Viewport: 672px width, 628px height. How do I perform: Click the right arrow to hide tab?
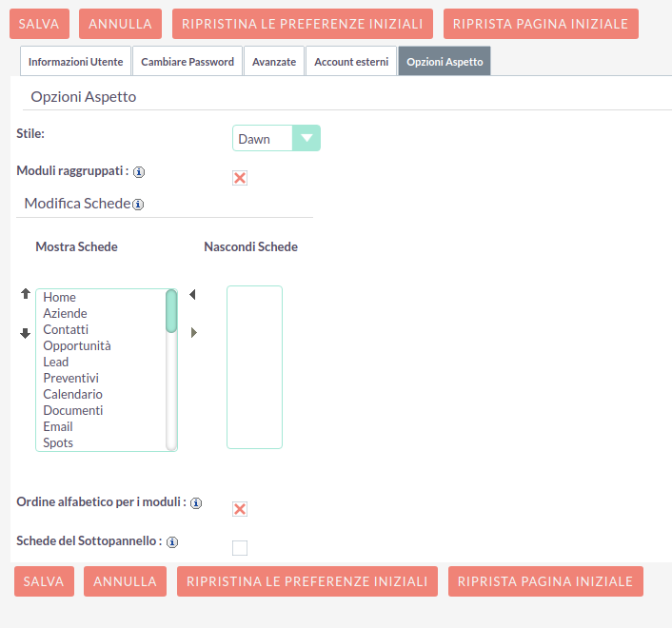(194, 332)
